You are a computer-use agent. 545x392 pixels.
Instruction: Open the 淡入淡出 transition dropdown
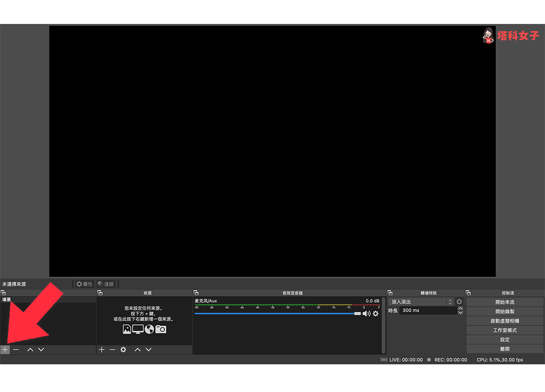point(421,302)
